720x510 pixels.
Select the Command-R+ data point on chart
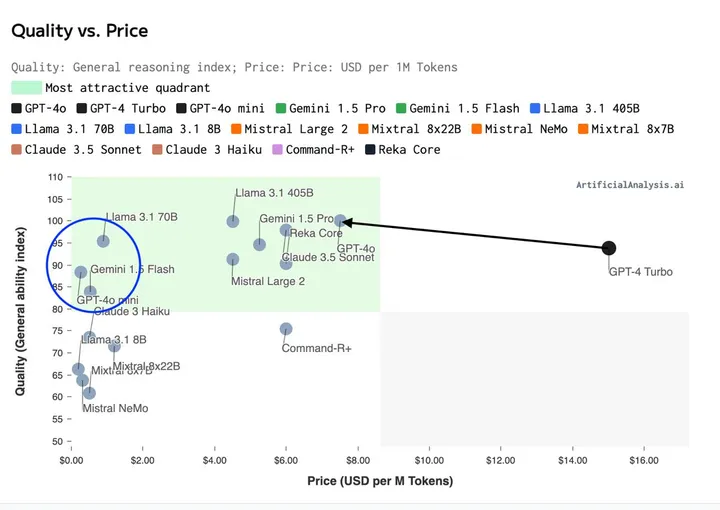click(286, 329)
